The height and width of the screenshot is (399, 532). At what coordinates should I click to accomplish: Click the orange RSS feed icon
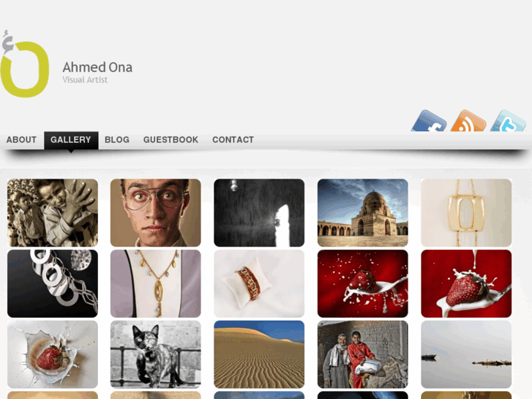pyautogui.click(x=468, y=121)
